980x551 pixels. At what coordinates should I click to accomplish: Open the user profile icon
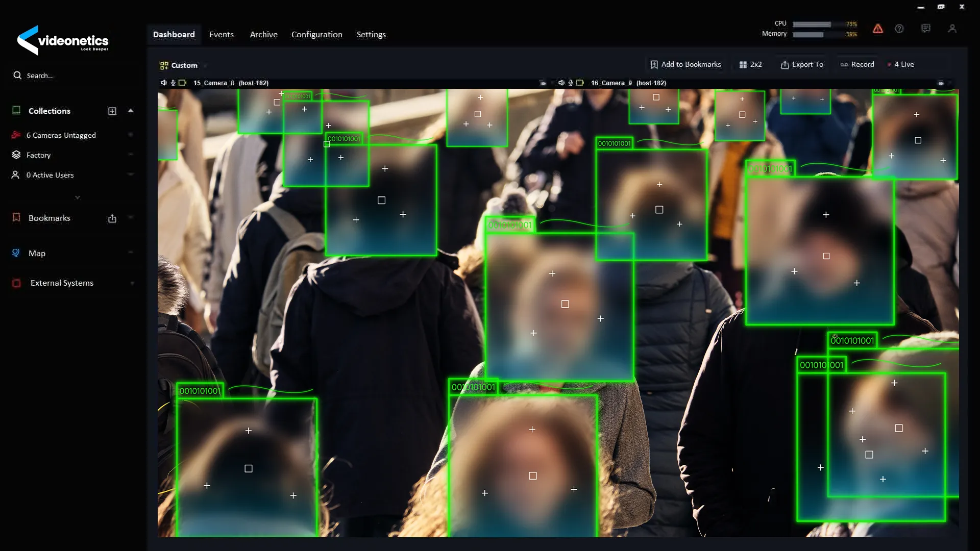tap(952, 29)
